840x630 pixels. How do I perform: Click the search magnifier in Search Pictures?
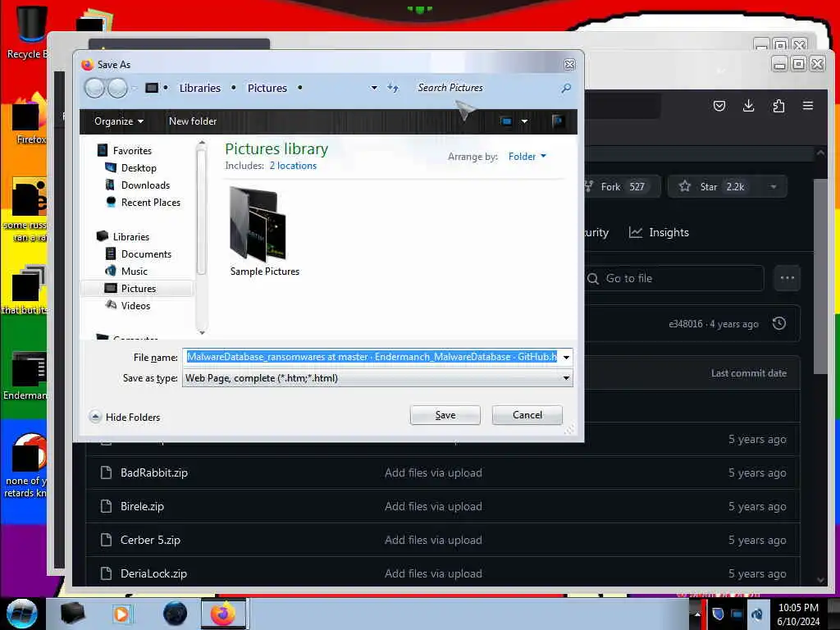pos(566,88)
